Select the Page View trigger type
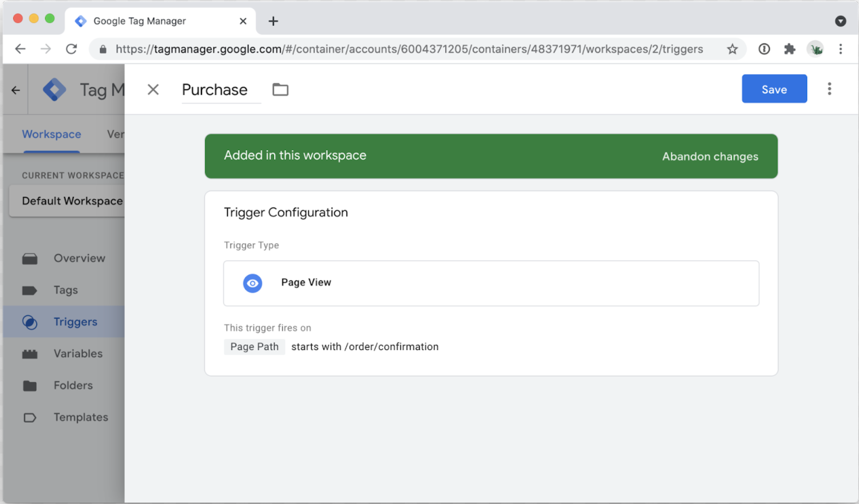Image resolution: width=859 pixels, height=504 pixels. pyautogui.click(x=491, y=283)
